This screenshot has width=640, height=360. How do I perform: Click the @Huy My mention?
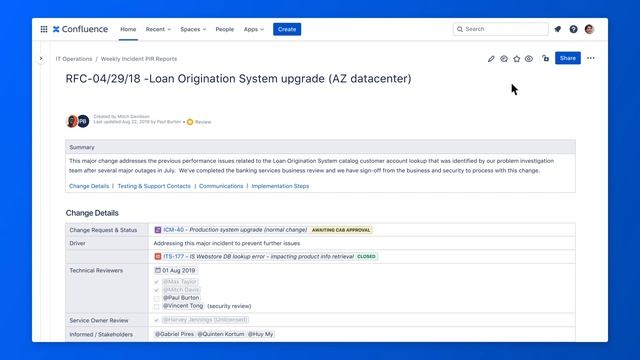pos(260,334)
